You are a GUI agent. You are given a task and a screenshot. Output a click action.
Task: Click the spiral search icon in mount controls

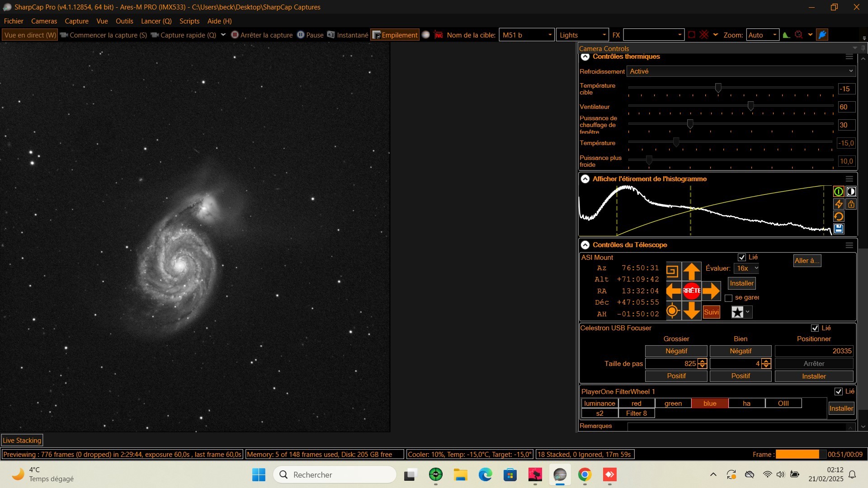point(673,271)
